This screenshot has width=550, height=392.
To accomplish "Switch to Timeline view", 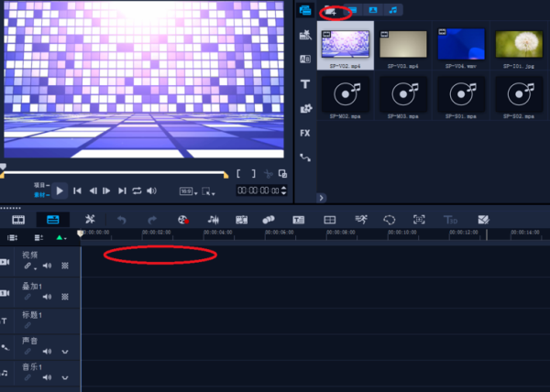I will 53,220.
